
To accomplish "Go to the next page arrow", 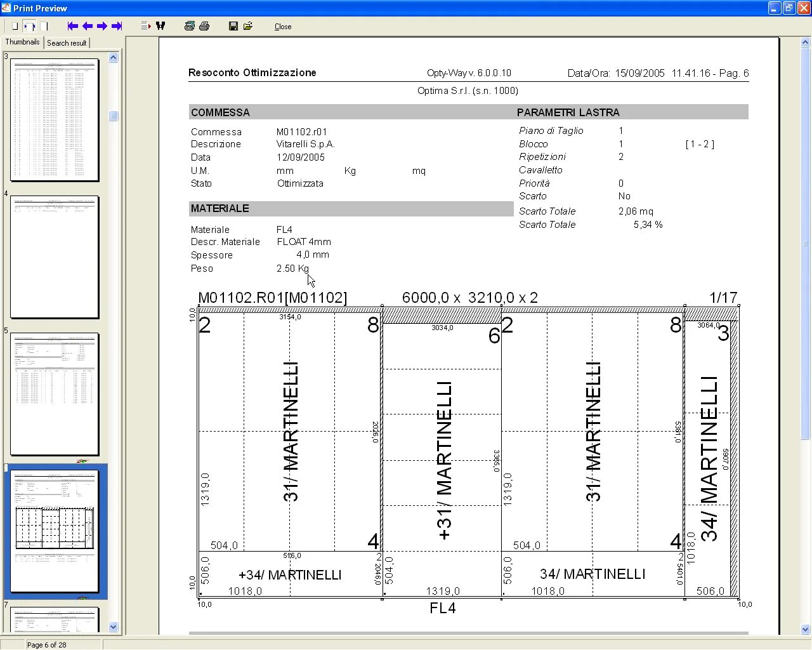I will pyautogui.click(x=102, y=26).
